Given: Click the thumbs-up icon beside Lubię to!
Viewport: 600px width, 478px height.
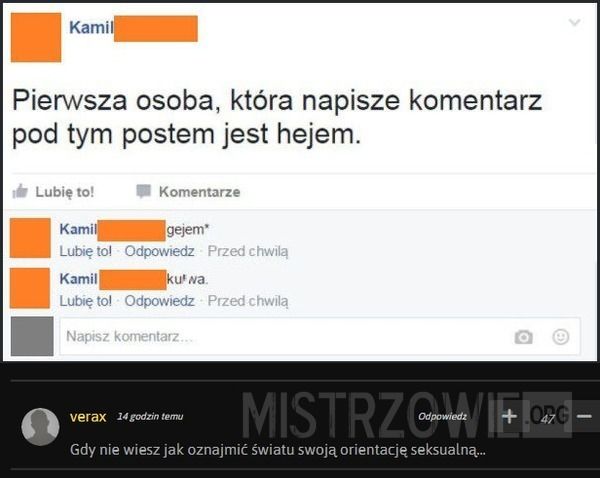Looking at the screenshot, I should tap(20, 191).
